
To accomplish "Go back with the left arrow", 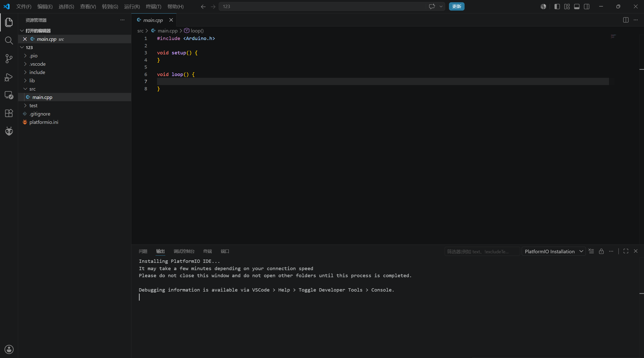I will coord(203,7).
